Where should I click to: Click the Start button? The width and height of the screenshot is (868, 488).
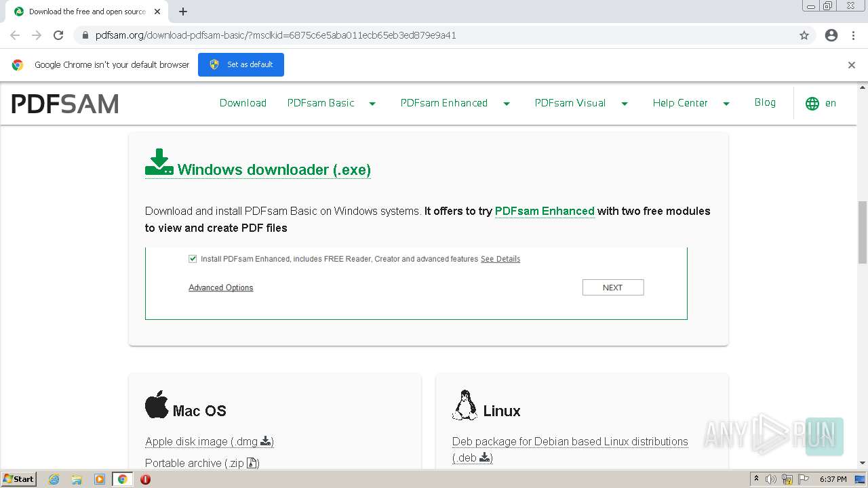(19, 479)
